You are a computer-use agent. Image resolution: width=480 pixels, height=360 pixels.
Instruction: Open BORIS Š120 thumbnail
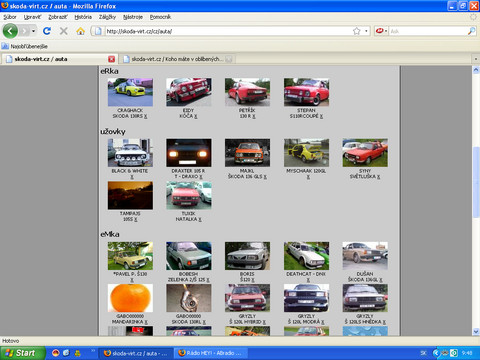[x=247, y=256]
